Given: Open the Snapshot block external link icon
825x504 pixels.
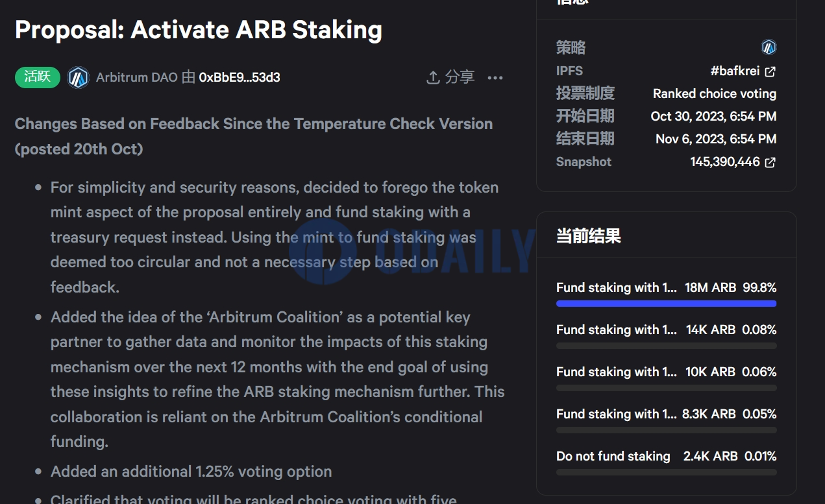Looking at the screenshot, I should point(770,162).
